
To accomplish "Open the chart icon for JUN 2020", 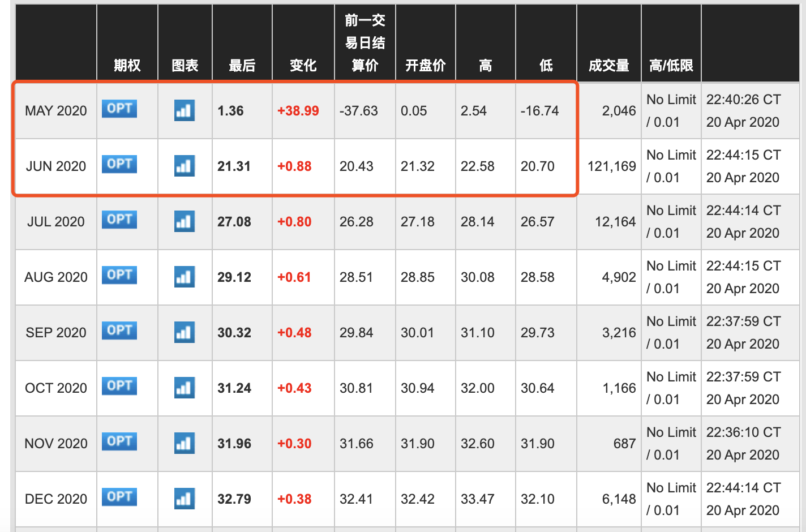I will tap(185, 166).
